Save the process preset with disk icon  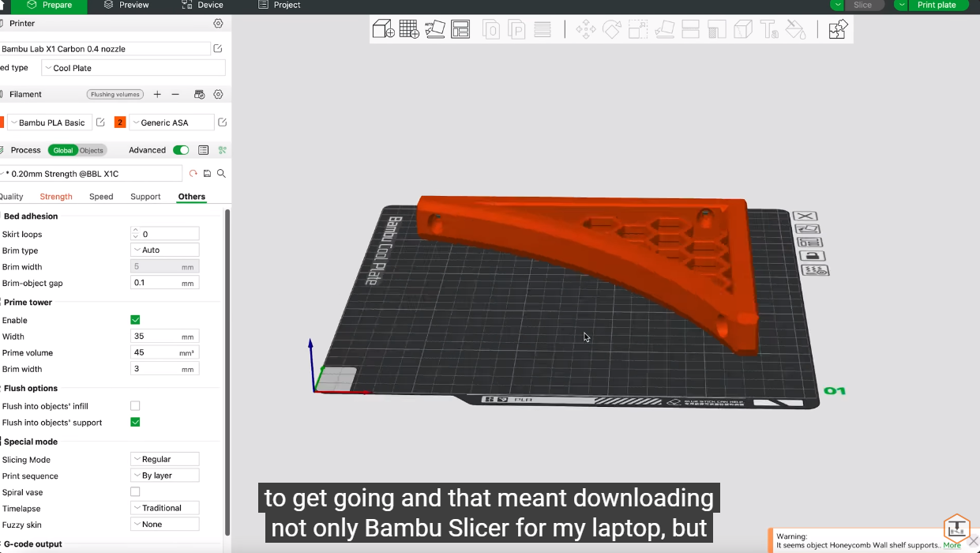[207, 174]
